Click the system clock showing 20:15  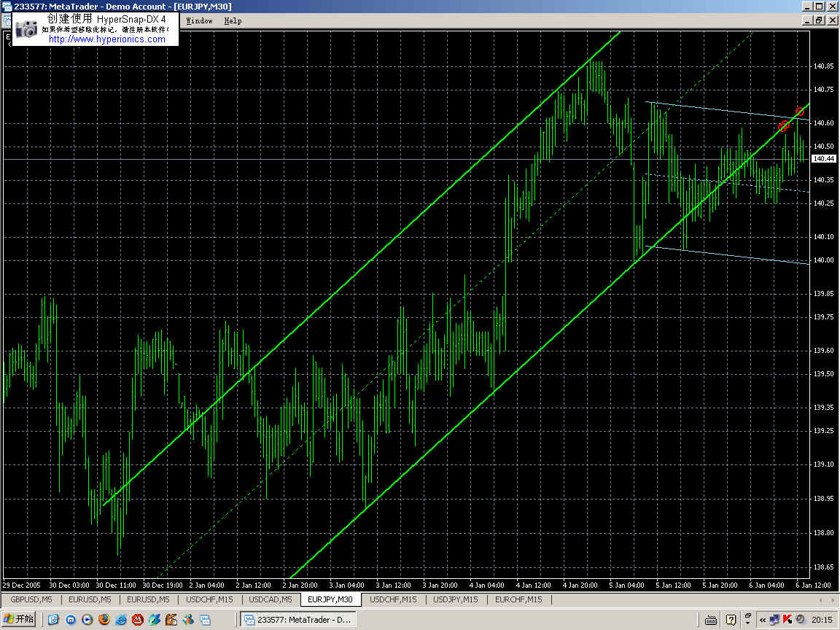tap(822, 620)
